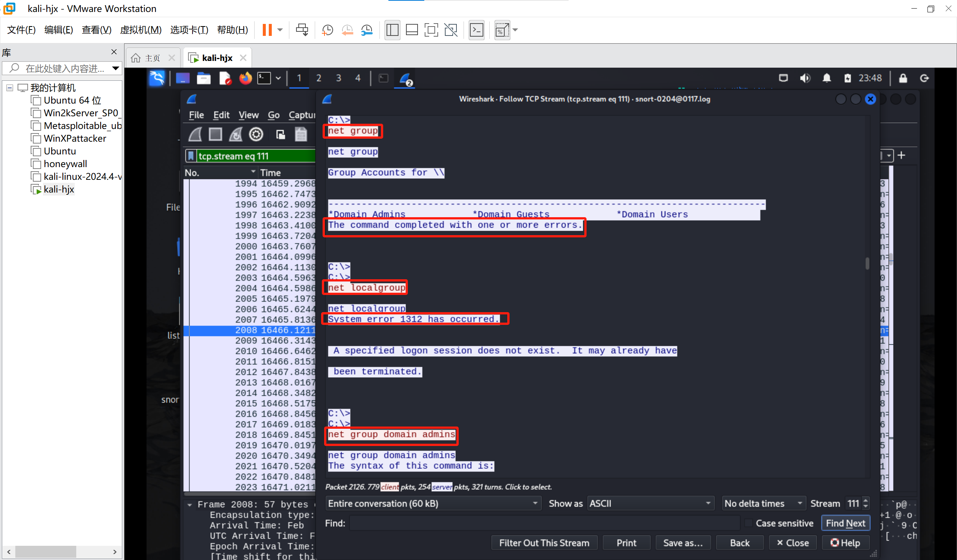Open Wireshark File menu
Screen dimensions: 957x560
[196, 115]
